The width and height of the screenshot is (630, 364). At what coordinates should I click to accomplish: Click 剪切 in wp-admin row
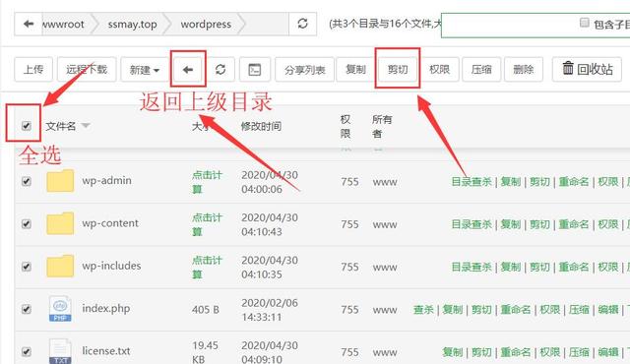[x=539, y=182]
